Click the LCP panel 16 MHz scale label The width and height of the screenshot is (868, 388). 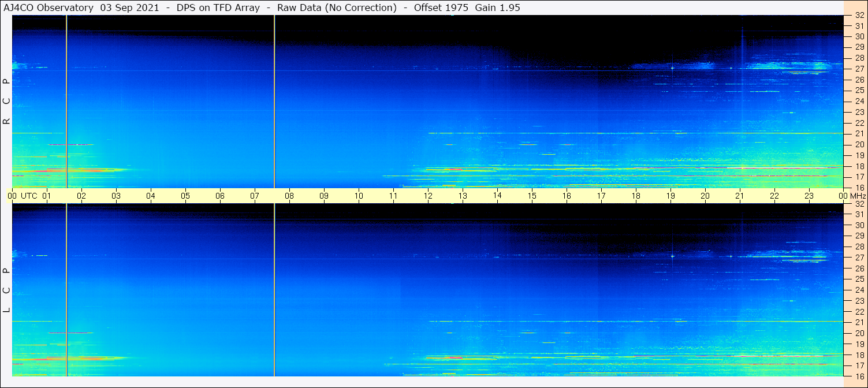point(859,376)
